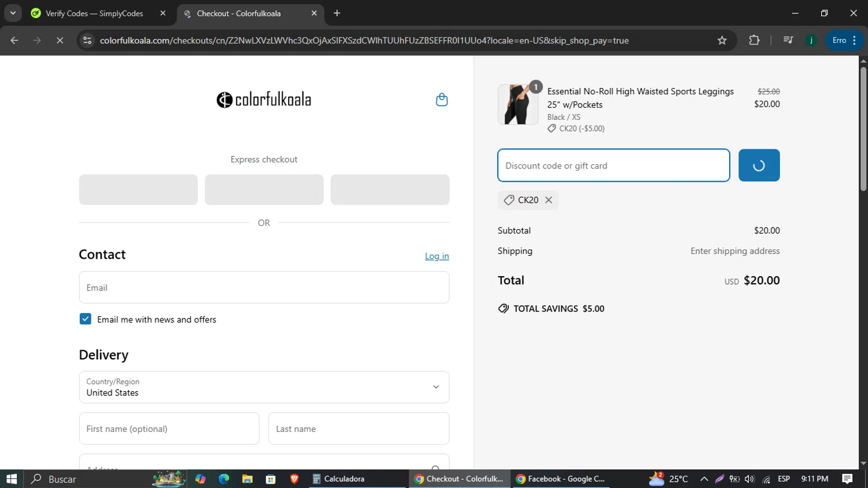Click the Colorfulkoala logo
868x488 pixels.
264,100
